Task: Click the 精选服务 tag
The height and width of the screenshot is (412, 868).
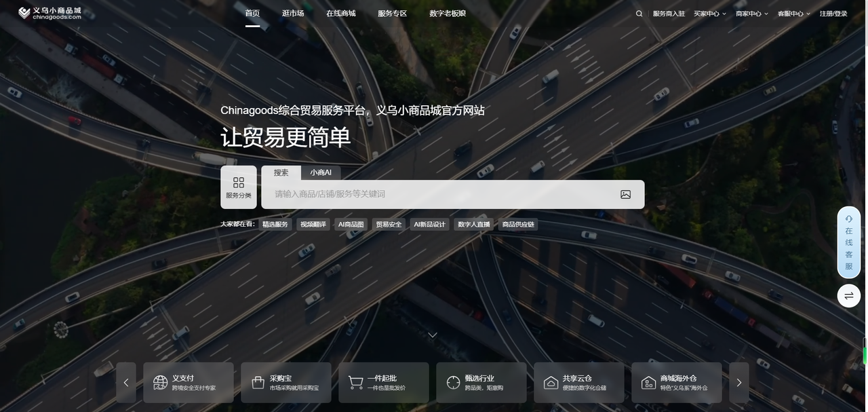Action: pos(275,225)
